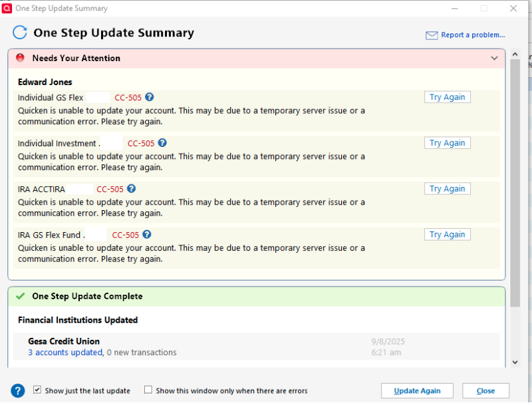Click the Update Again button
This screenshot has width=532, height=405.
(417, 391)
